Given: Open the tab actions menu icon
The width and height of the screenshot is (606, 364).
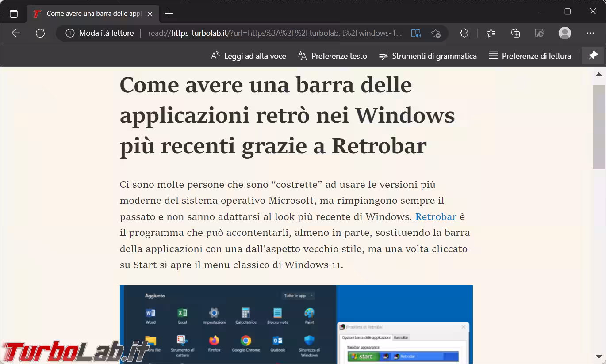Looking at the screenshot, I should pos(14,14).
